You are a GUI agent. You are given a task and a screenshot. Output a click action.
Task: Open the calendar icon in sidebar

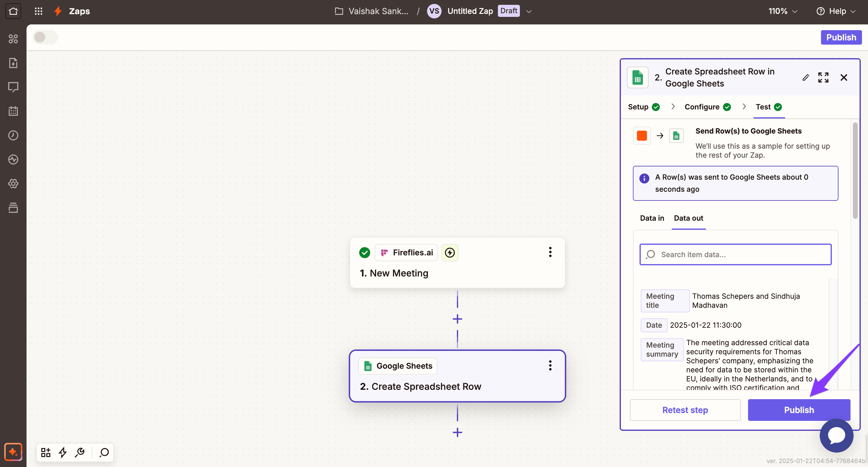click(x=13, y=111)
